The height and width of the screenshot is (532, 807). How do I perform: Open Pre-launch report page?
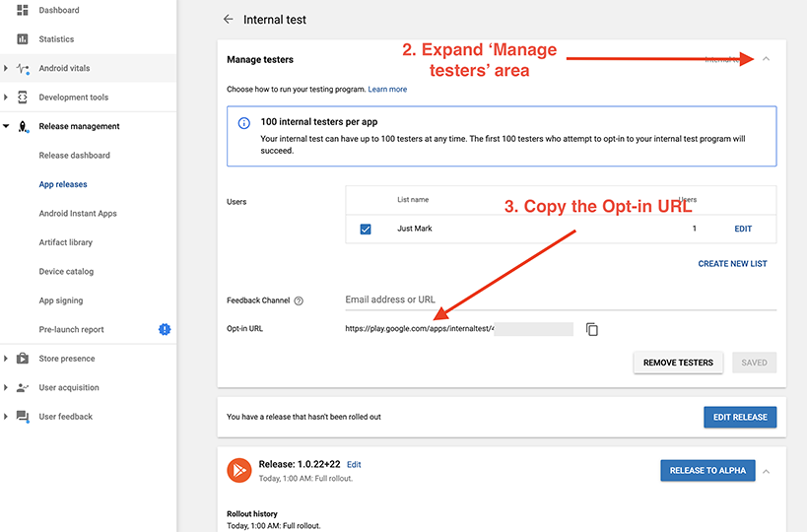point(72,330)
